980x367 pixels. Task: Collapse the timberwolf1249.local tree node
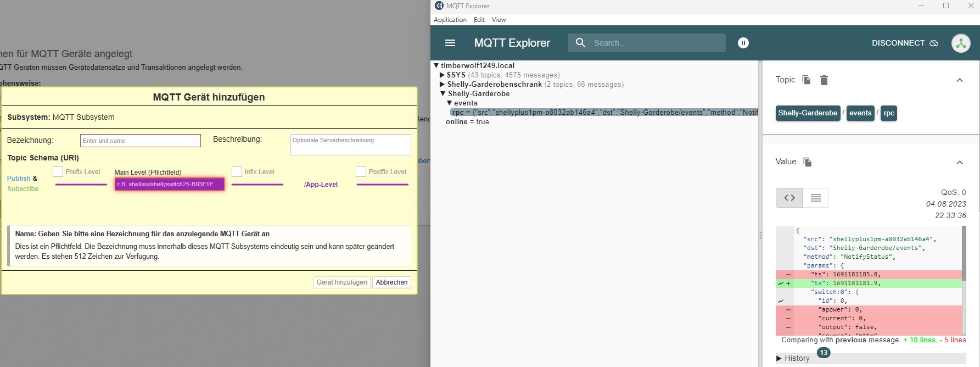(436, 65)
